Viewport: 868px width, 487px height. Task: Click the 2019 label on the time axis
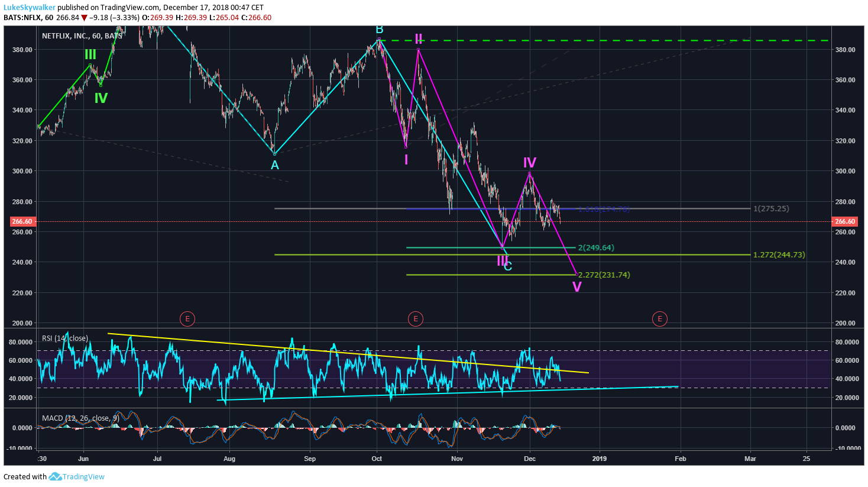[x=600, y=459]
